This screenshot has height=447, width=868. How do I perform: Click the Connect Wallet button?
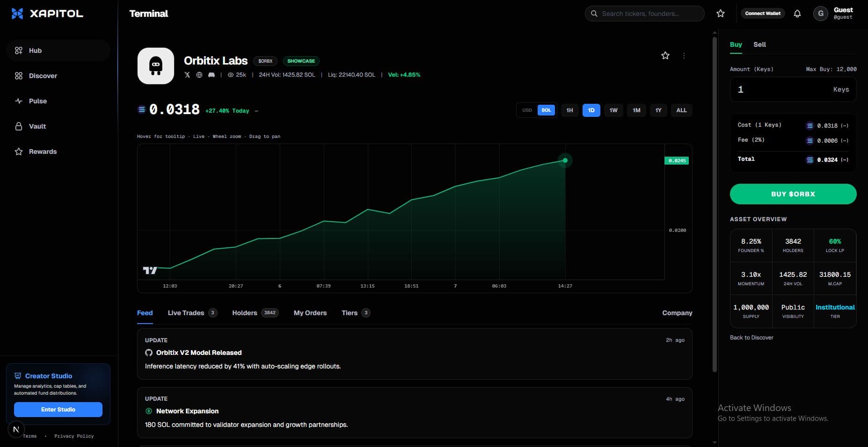tap(763, 14)
